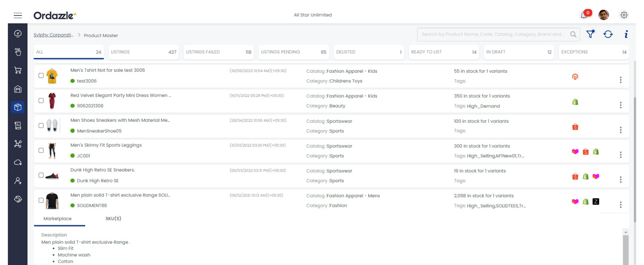The height and width of the screenshot is (265, 644).
Task: Click the notification bell icon
Action: [x=584, y=15]
